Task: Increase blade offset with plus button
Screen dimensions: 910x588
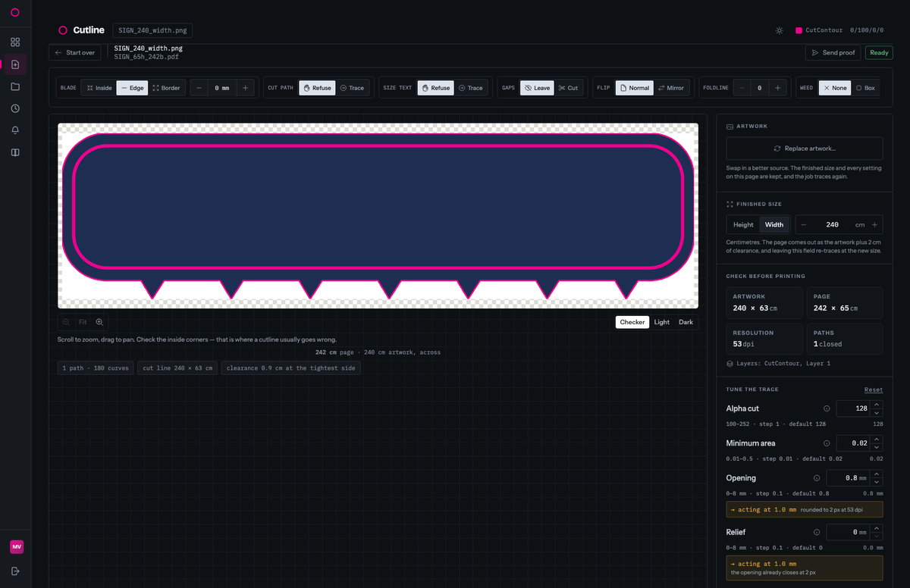Action: tap(245, 88)
